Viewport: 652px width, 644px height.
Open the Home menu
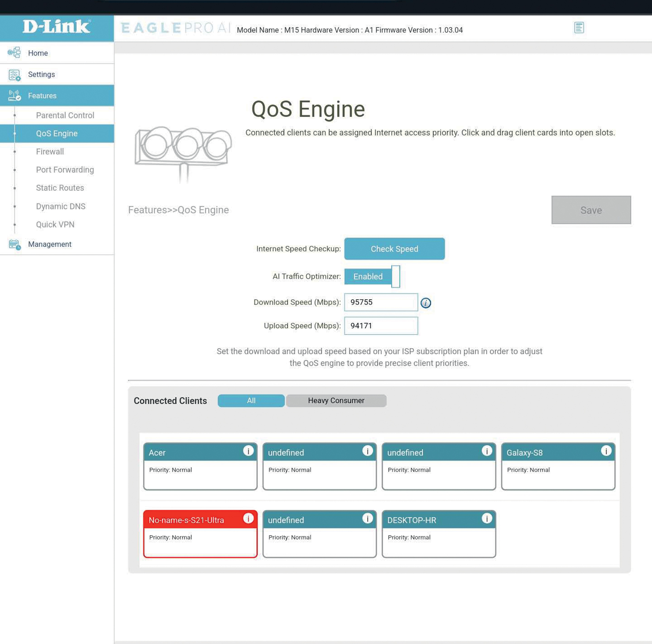pos(57,53)
